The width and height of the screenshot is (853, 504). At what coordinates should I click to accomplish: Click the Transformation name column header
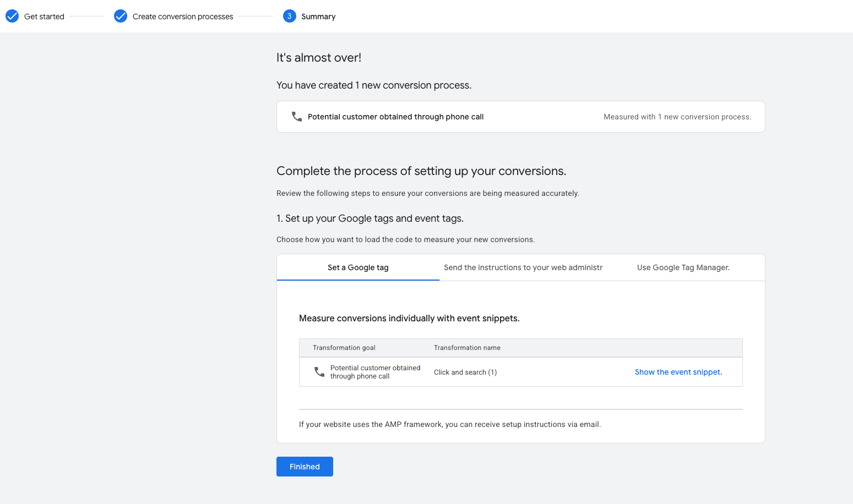(467, 348)
